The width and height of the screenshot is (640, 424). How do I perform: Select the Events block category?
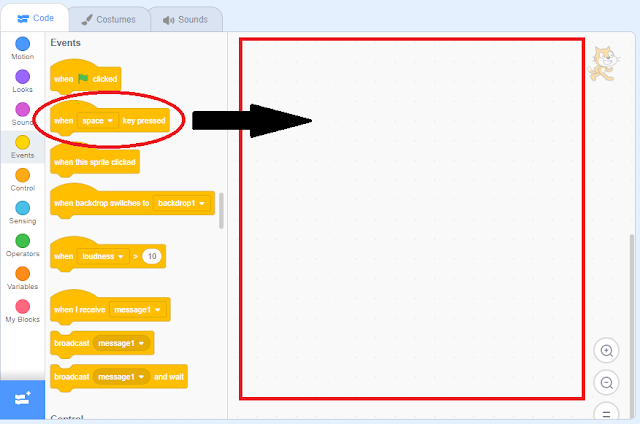(22, 147)
